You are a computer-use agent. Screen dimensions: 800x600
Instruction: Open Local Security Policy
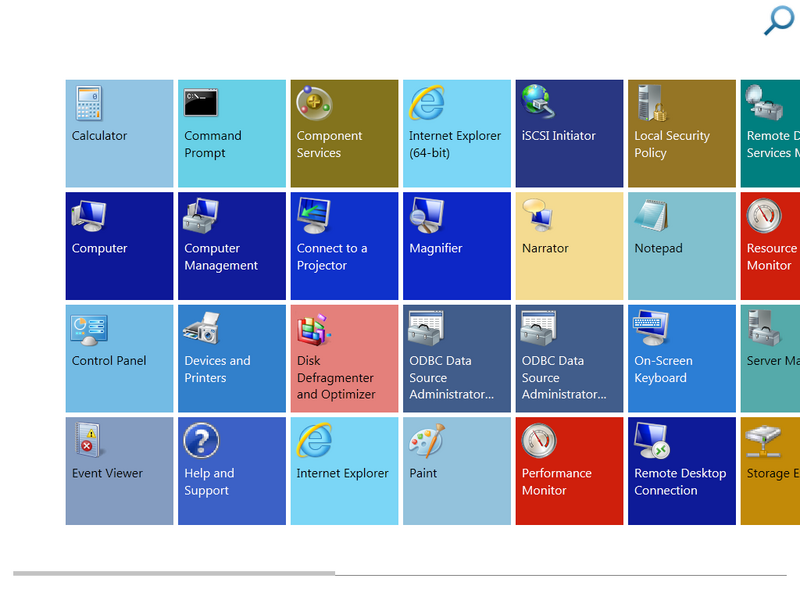682,134
